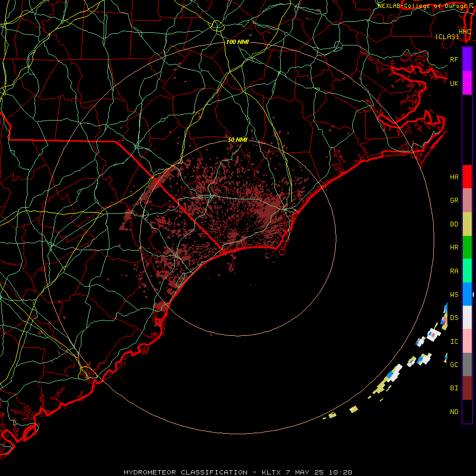This screenshot has width=476, height=476.
Task: Click the DS white legend swatch
Action: (467, 317)
